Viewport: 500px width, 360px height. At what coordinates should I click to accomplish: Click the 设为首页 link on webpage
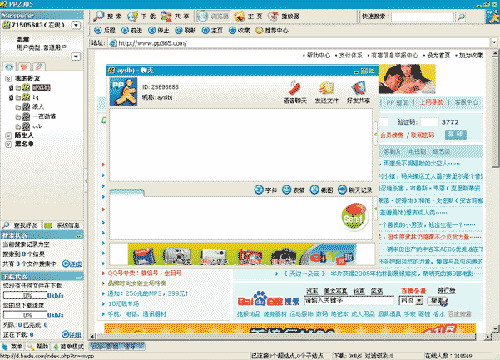439,55
